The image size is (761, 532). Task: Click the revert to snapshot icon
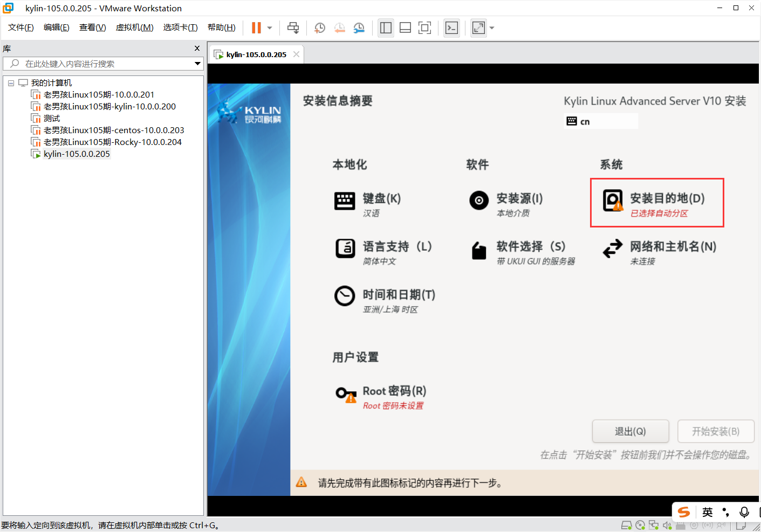pyautogui.click(x=339, y=28)
